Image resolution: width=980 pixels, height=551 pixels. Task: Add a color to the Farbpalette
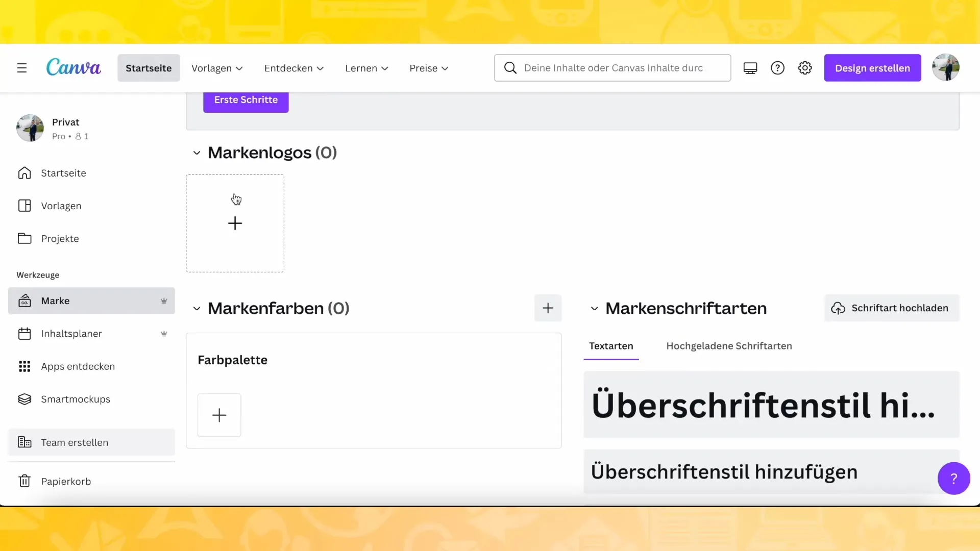point(219,415)
